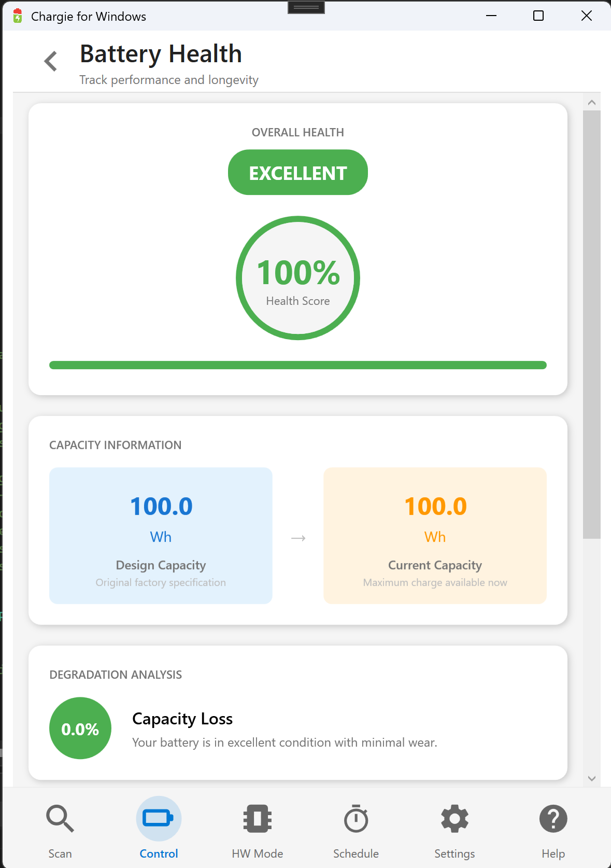This screenshot has width=611, height=868.
Task: Click the green health progress bar
Action: coord(298,365)
